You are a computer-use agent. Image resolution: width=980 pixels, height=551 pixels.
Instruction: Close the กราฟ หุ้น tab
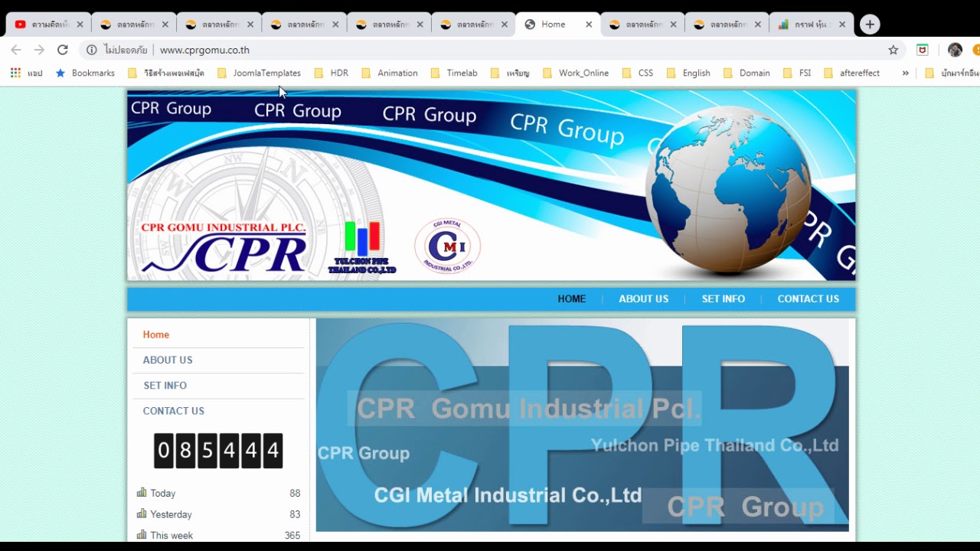coord(842,24)
